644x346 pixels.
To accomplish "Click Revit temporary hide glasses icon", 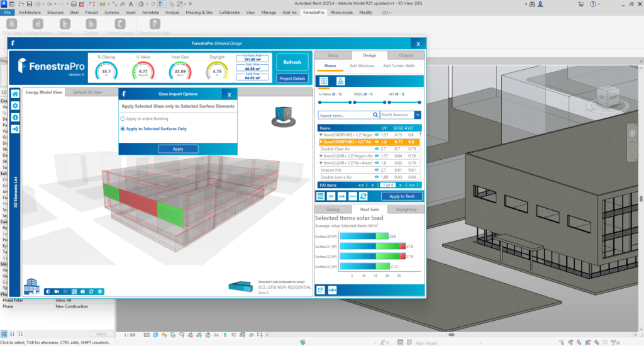I will point(216,335).
